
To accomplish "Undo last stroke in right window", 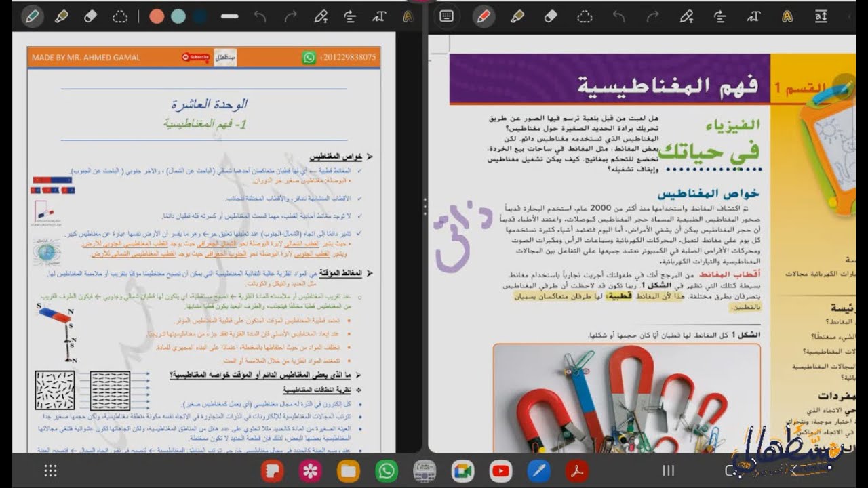I will [618, 16].
